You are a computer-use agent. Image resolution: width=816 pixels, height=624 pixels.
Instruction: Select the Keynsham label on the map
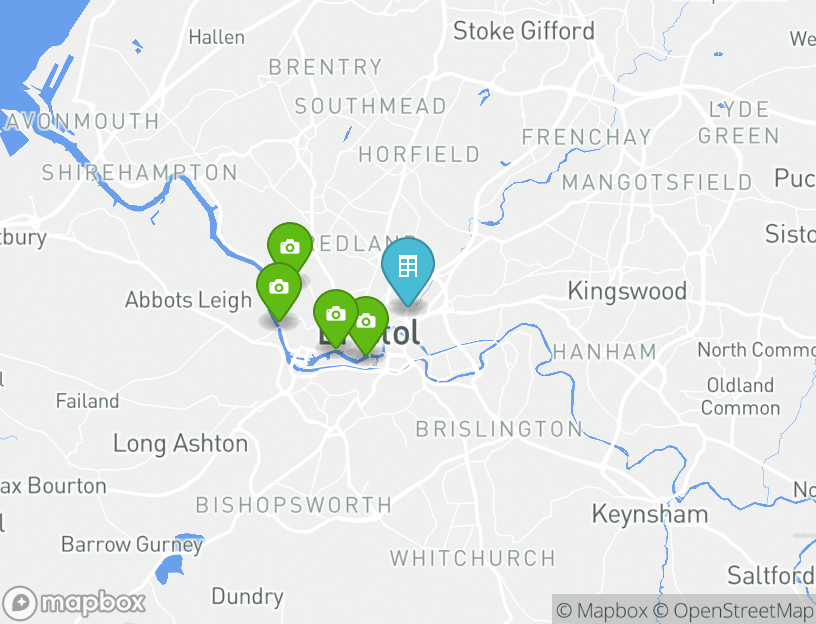click(x=650, y=515)
